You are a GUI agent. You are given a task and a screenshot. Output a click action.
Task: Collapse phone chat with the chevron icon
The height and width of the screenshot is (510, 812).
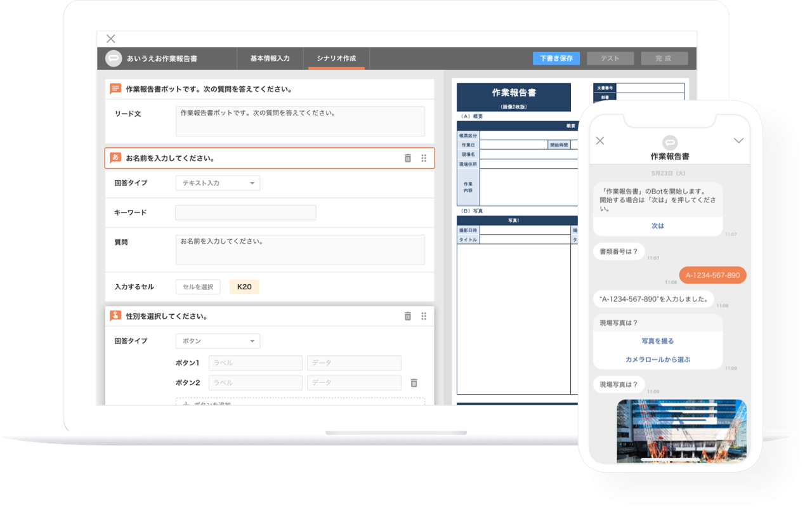[x=738, y=140]
